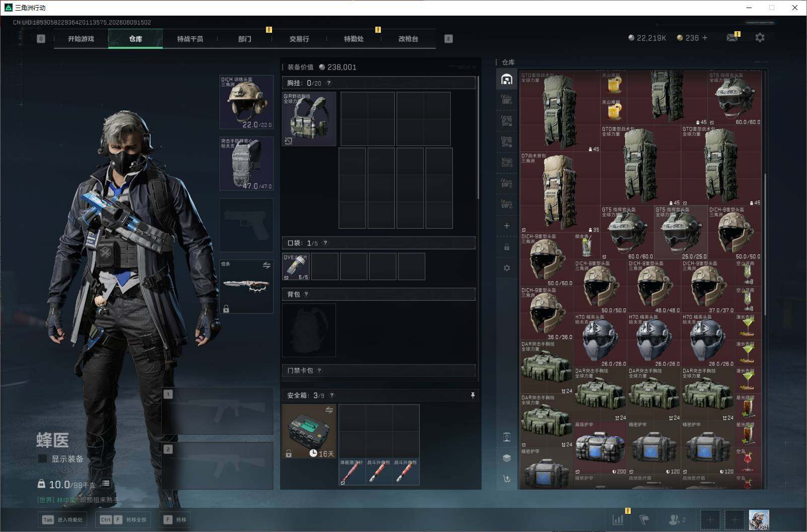Click the lock icon in warehouse sidebar
This screenshot has width=807, height=532.
click(507, 247)
